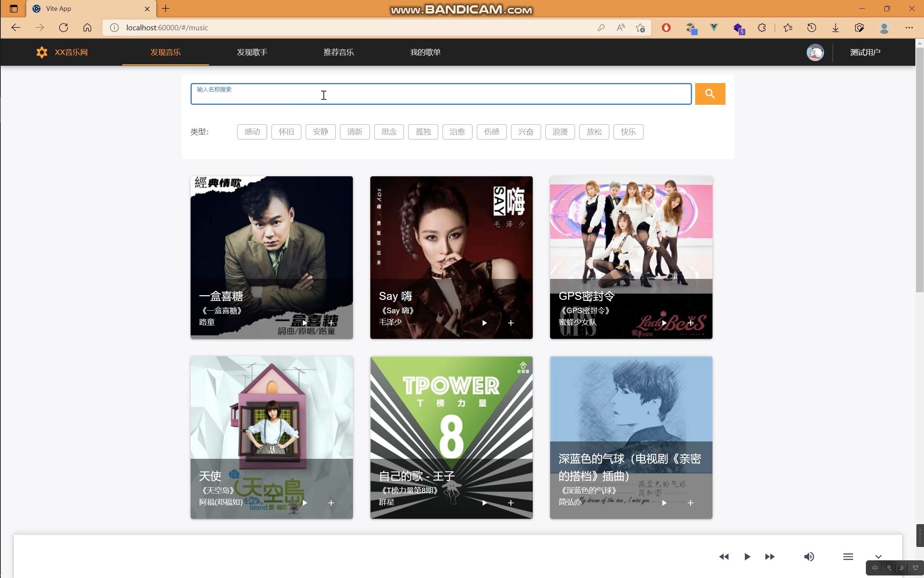924x578 pixels.
Task: Filter by 清新 type tag
Action: (355, 132)
